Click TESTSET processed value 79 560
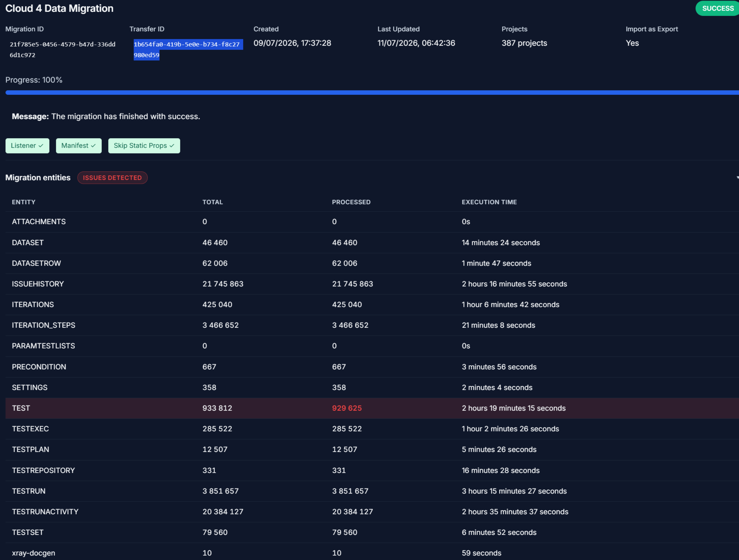This screenshot has height=560, width=739. coord(344,533)
